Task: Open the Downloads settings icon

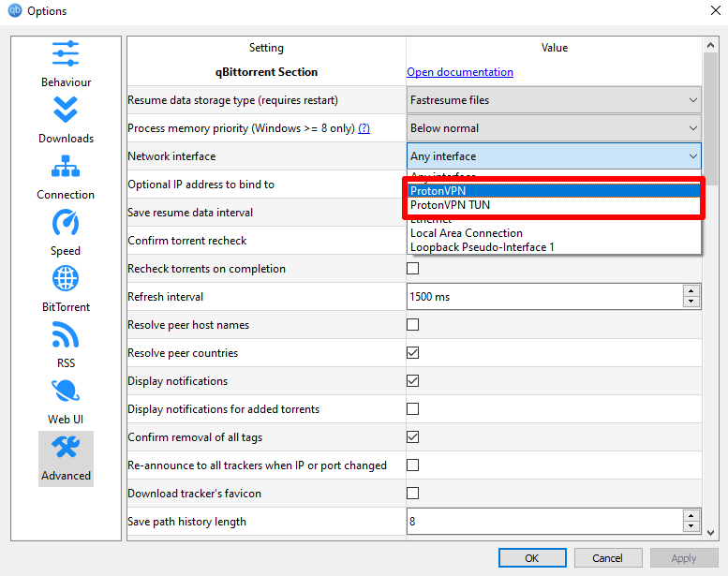Action: 66,110
